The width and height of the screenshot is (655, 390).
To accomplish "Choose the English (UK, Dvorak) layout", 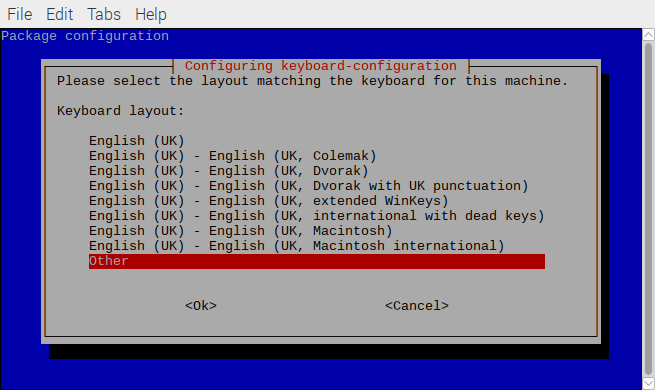I will [228, 171].
